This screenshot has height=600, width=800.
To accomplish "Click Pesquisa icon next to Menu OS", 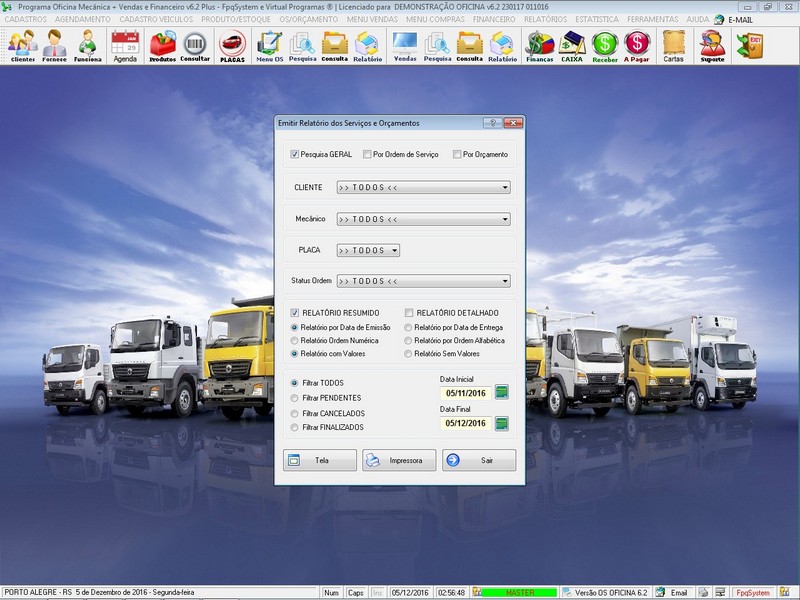I will [302, 46].
